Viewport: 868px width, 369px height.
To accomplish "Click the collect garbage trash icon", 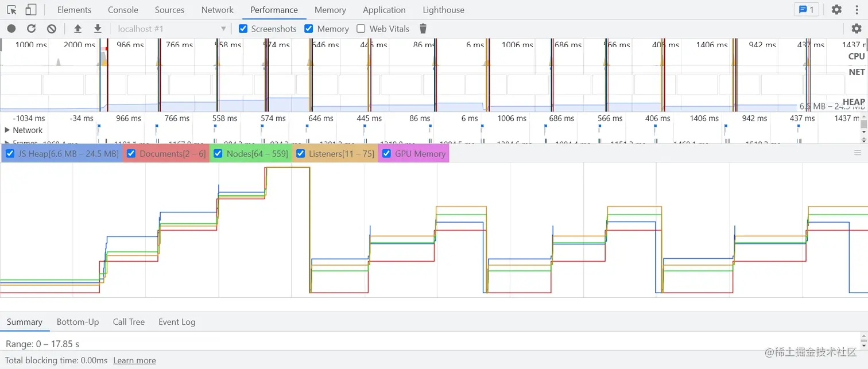I will click(423, 29).
